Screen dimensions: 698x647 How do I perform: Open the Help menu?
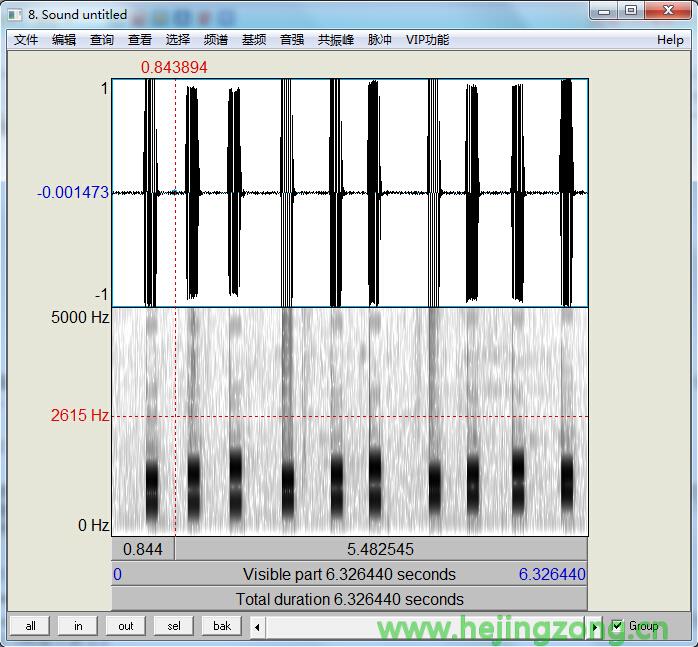click(x=670, y=40)
